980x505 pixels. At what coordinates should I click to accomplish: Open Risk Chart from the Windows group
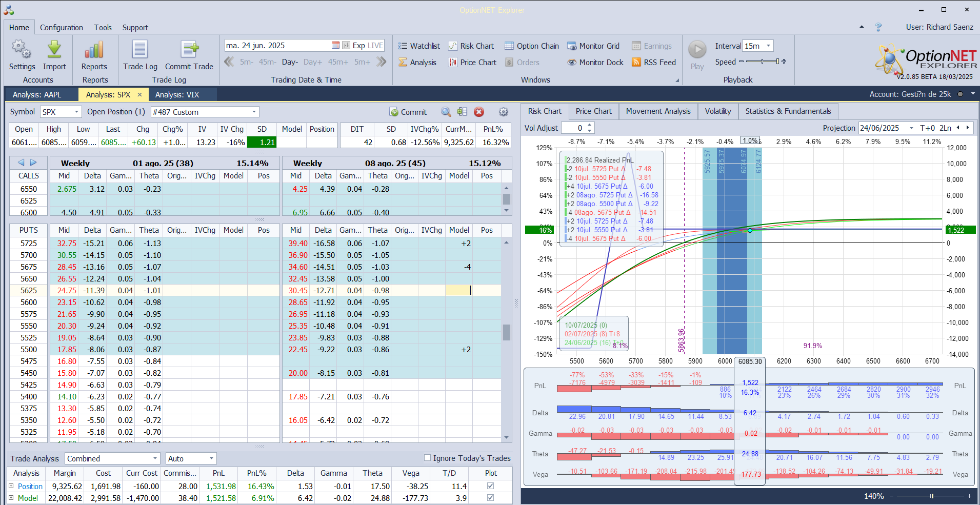click(471, 46)
